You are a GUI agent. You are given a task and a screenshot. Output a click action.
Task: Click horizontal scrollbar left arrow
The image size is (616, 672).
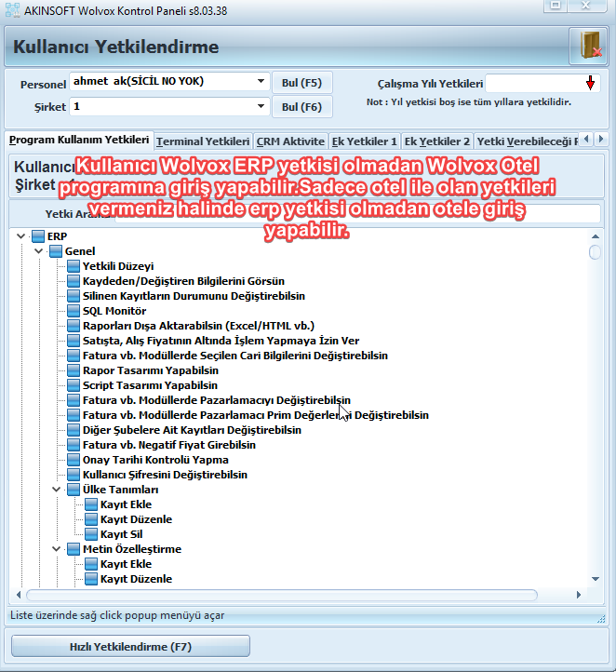19,595
